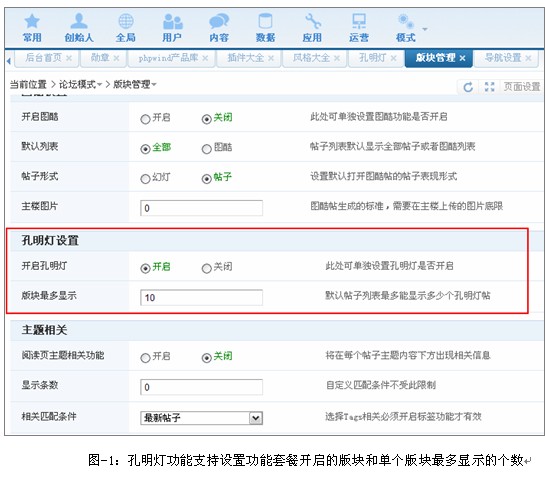Viewport: 545px width, 480px height.
Task: Choose 幻灯 radio for 帖子形式
Action: [x=145, y=179]
